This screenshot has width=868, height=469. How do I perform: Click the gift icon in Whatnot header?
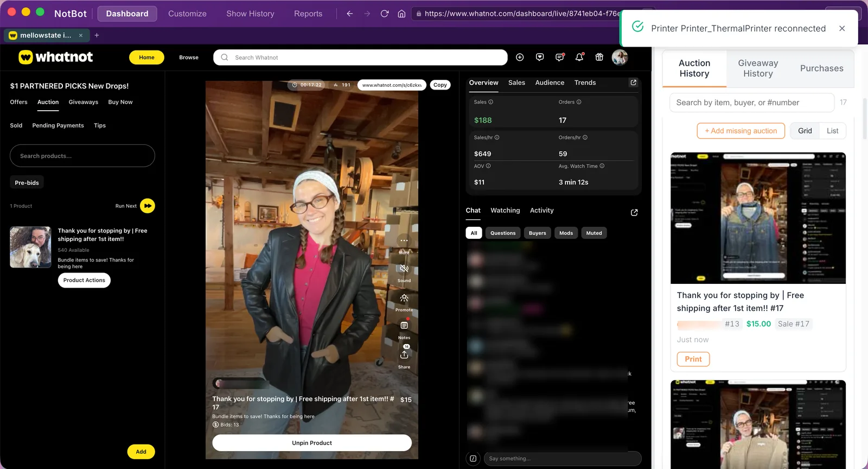pyautogui.click(x=599, y=57)
